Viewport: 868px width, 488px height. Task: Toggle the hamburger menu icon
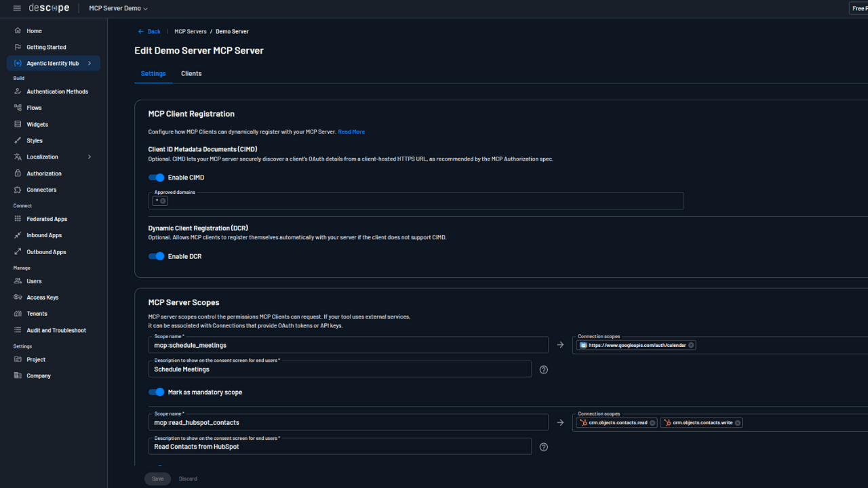pyautogui.click(x=17, y=7)
